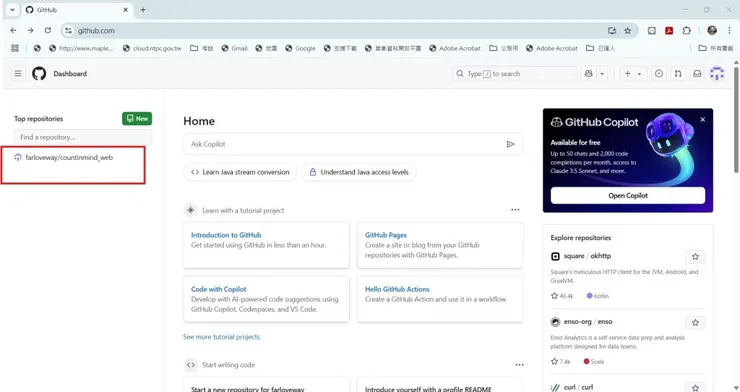The image size is (740, 392).
Task: Click See more tutorial projects
Action: click(221, 337)
